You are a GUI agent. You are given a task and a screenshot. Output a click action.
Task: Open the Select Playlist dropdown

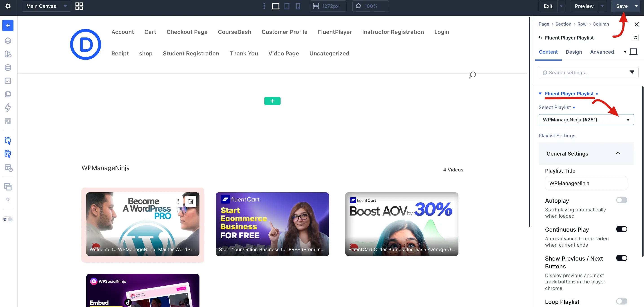tap(586, 120)
